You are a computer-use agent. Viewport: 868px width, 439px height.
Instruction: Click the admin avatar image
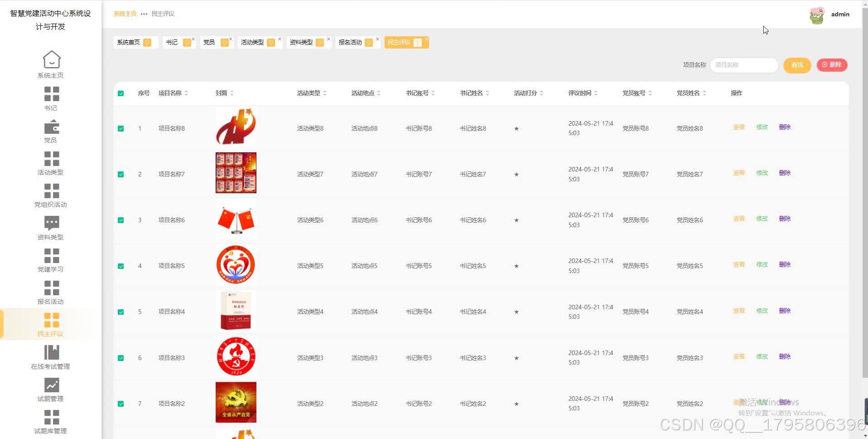(817, 15)
